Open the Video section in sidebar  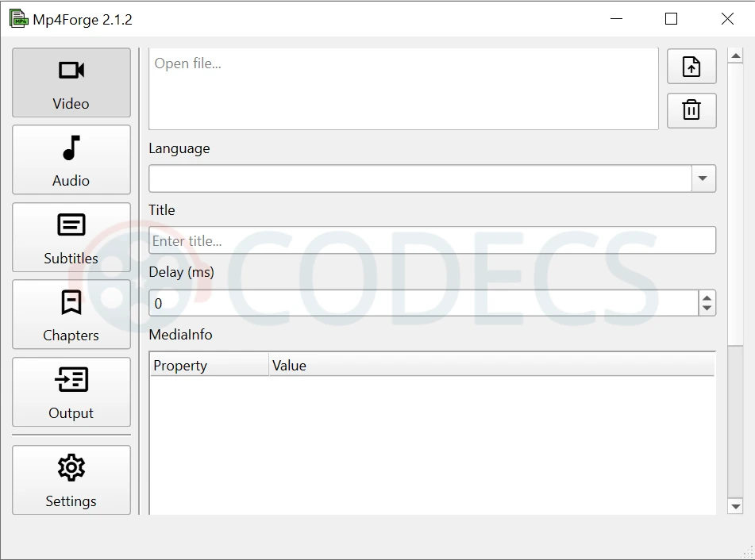coord(71,82)
